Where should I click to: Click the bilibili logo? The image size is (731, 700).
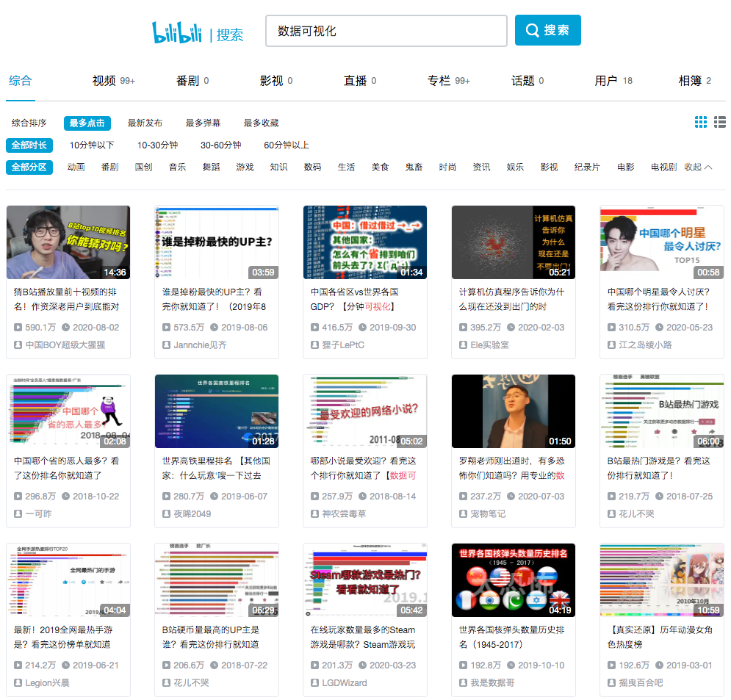pos(177,32)
